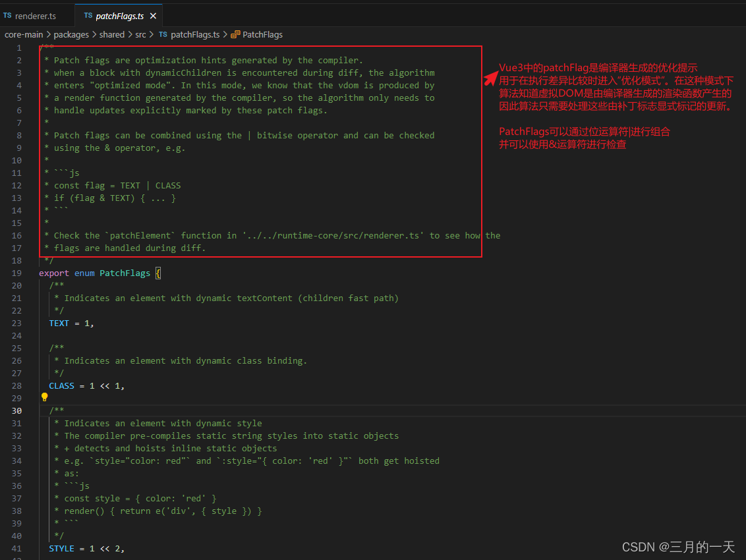Click the renderer.ts path in comment
Screen dimensions: 746x560
pyautogui.click(x=333, y=235)
